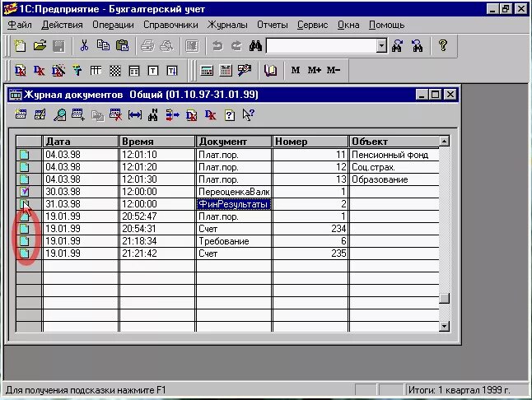Click the journal scrollbar down arrow
Screen dimensions: 532x400
click(444, 326)
